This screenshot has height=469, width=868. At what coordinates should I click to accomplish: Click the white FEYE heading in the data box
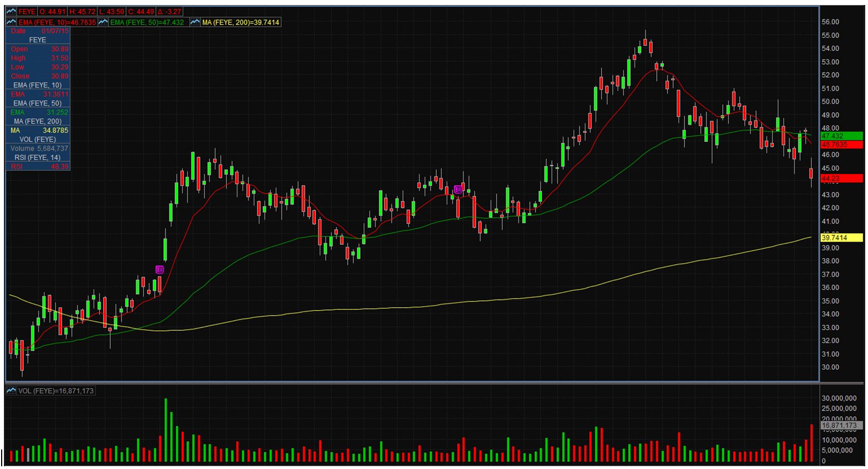(38, 40)
